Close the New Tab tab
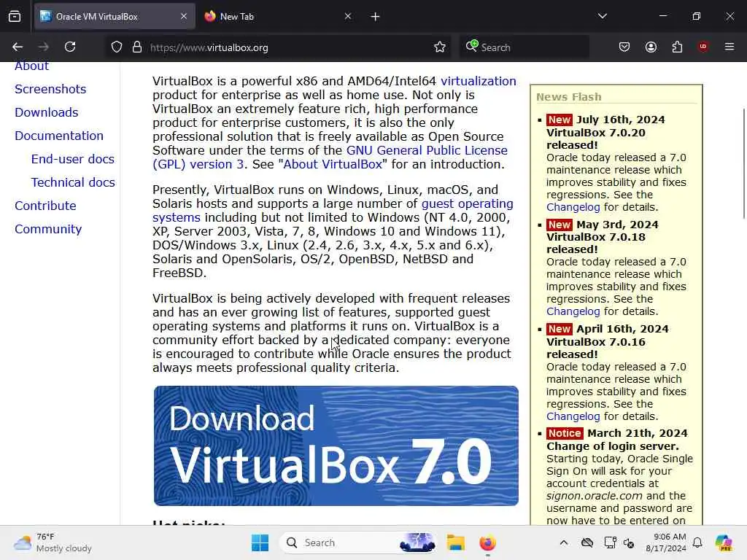747x560 pixels. point(348,16)
